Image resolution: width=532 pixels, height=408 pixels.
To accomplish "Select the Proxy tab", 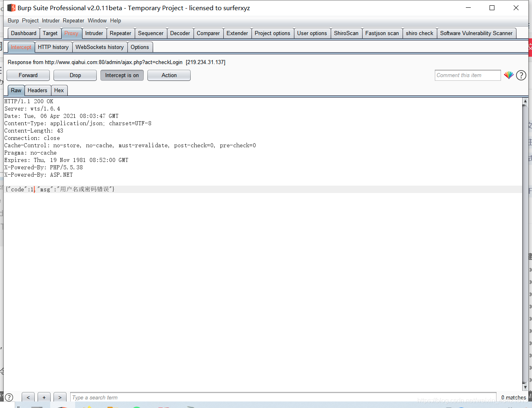I will 71,33.
